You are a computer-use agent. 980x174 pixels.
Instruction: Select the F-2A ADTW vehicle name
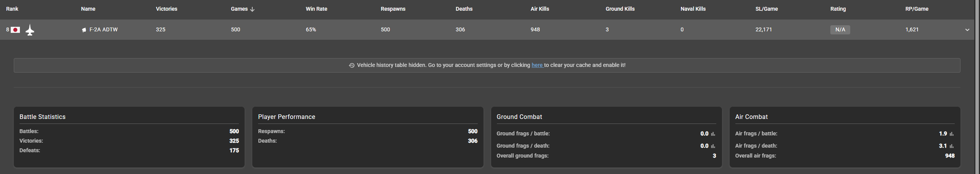pyautogui.click(x=103, y=30)
